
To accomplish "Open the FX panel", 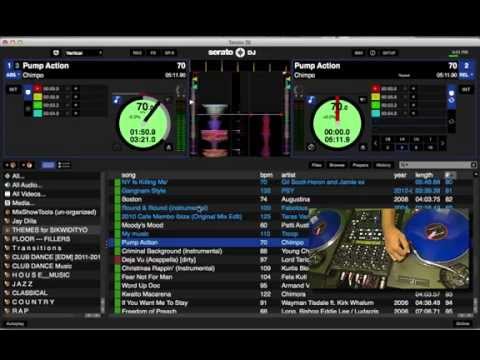I will pyautogui.click(x=153, y=53).
